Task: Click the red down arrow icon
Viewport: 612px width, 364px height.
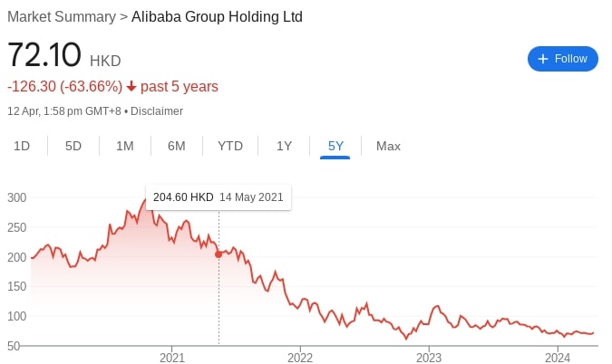Action: click(x=131, y=87)
